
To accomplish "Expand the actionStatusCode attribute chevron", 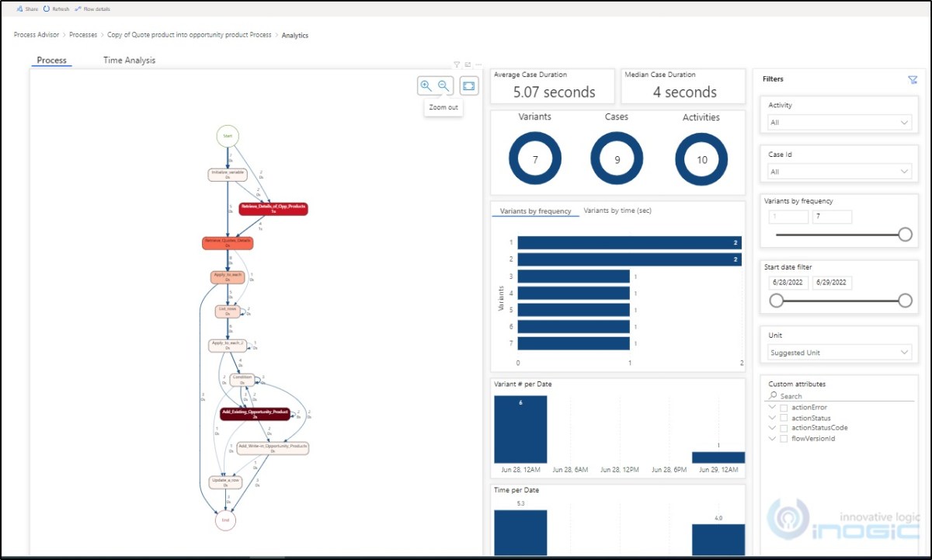I will pos(773,428).
